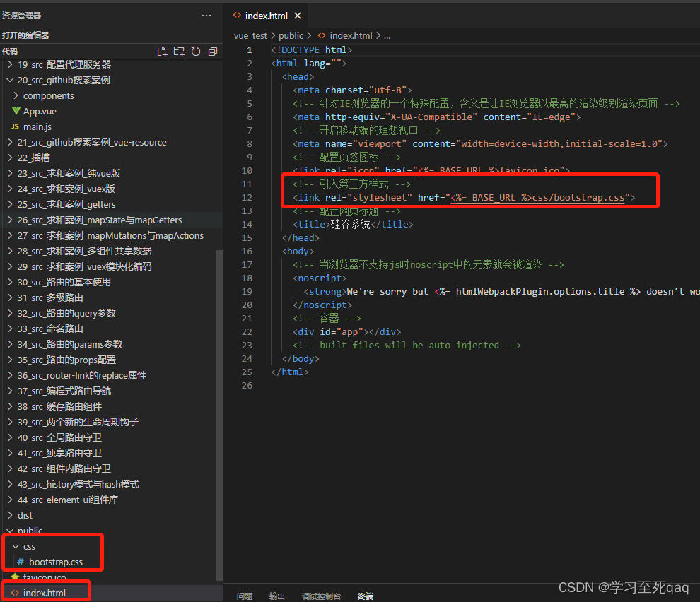Click the New File icon in explorer header
Image resolution: width=700 pixels, height=602 pixels.
tap(162, 52)
